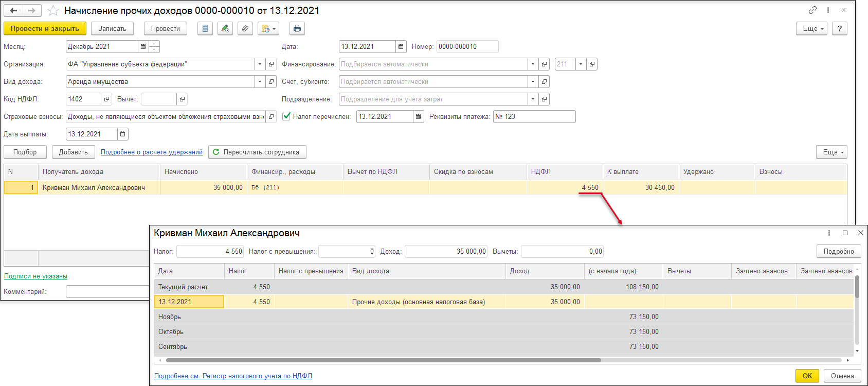The height and width of the screenshot is (386, 868).
Task: Open calendar for Месяц field
Action: 143,47
